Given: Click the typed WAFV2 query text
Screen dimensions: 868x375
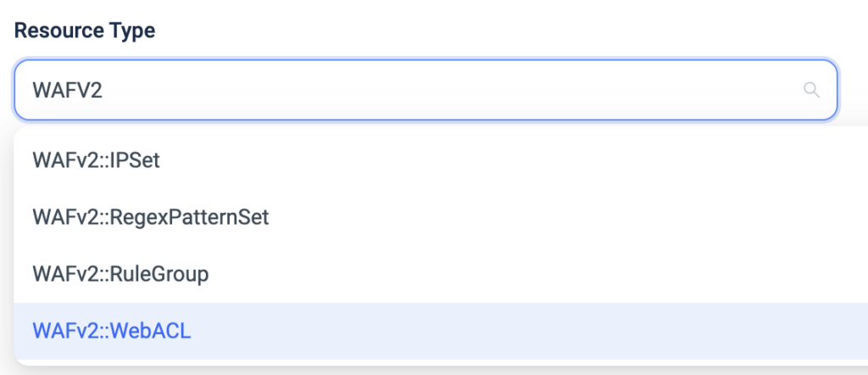Looking at the screenshot, I should 68,90.
